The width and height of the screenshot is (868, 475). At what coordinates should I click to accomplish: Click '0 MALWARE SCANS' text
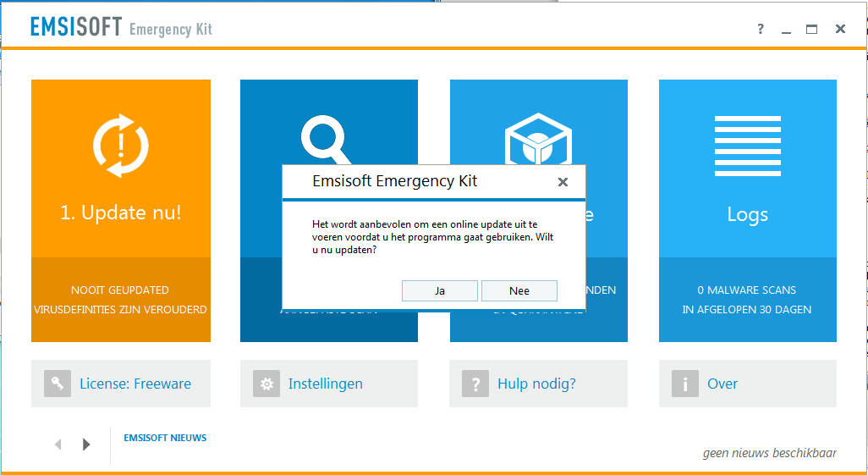(747, 290)
